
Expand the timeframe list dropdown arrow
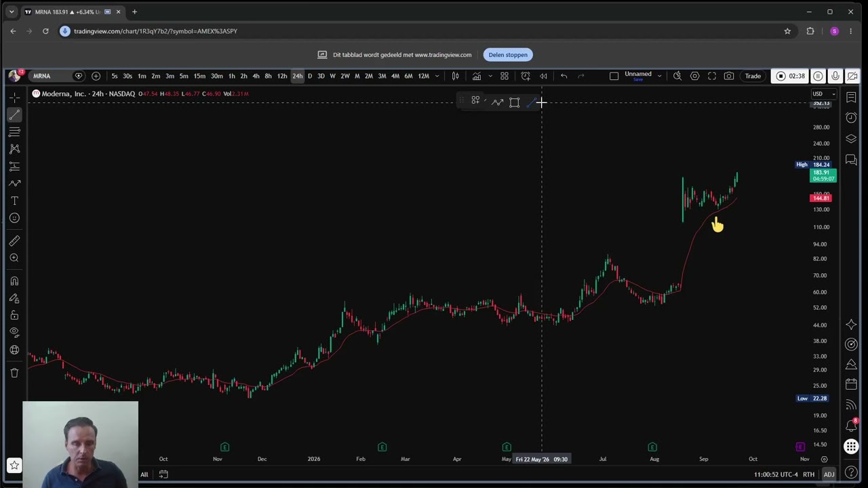(437, 76)
